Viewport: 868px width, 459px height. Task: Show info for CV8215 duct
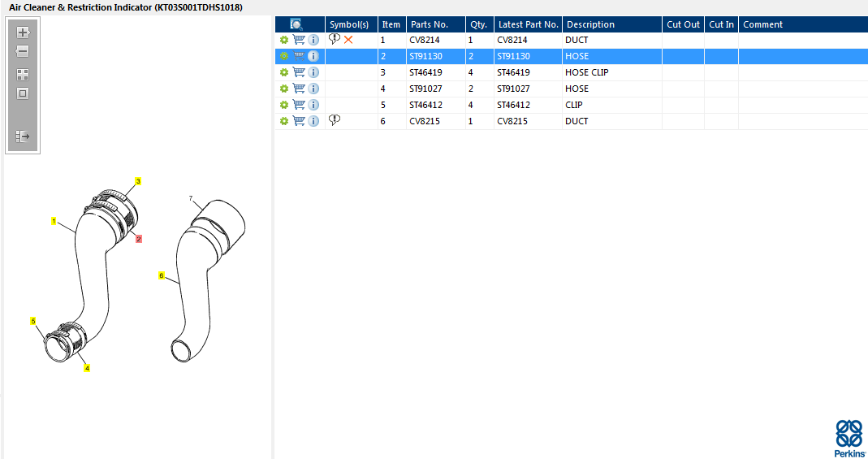313,121
